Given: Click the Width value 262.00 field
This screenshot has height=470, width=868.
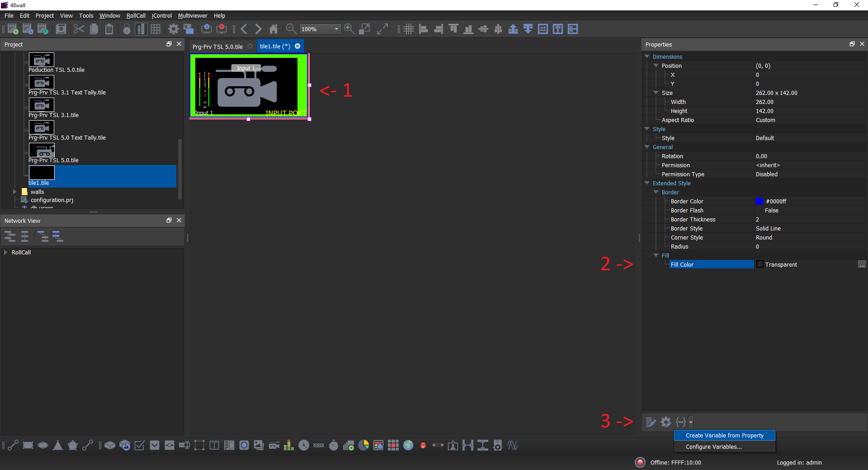Looking at the screenshot, I should (x=811, y=102).
